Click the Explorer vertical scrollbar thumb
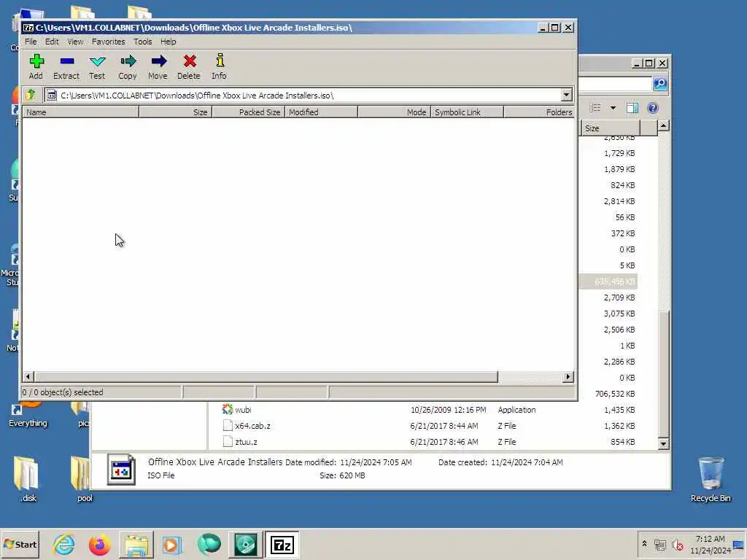The width and height of the screenshot is (747, 560). coord(663,374)
